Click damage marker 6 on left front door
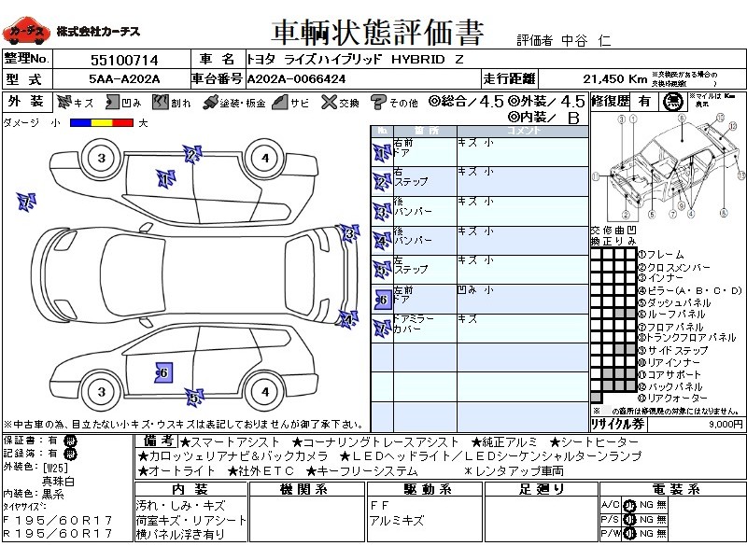 click(162, 372)
